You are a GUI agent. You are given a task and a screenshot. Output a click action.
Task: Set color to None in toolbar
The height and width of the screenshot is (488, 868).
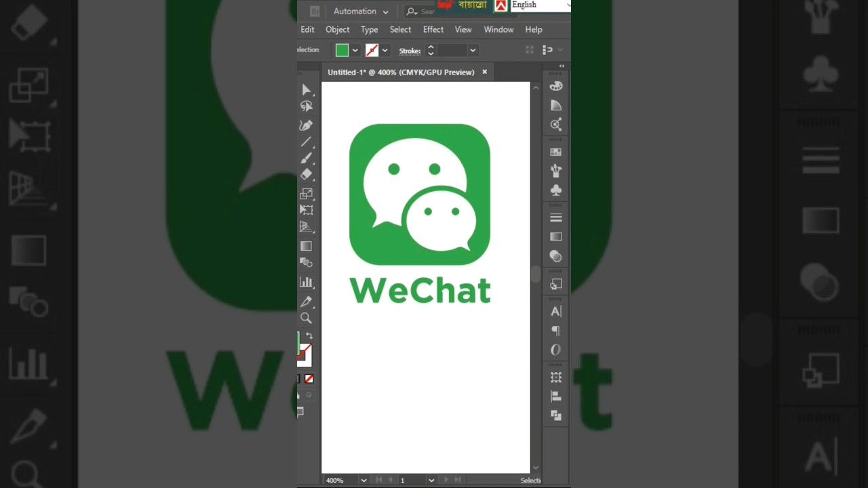pyautogui.click(x=309, y=379)
